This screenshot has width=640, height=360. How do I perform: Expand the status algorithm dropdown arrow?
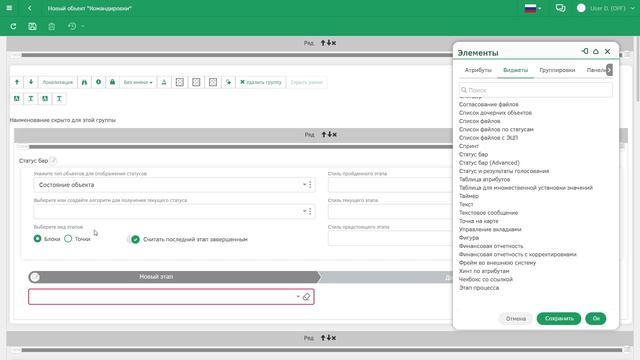coord(304,211)
